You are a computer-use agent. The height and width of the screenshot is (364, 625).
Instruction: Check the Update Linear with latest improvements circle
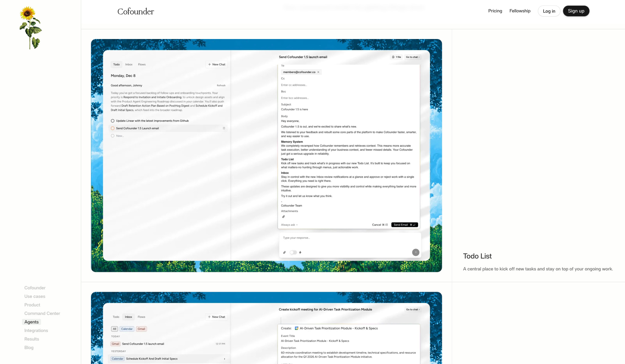pyautogui.click(x=113, y=121)
